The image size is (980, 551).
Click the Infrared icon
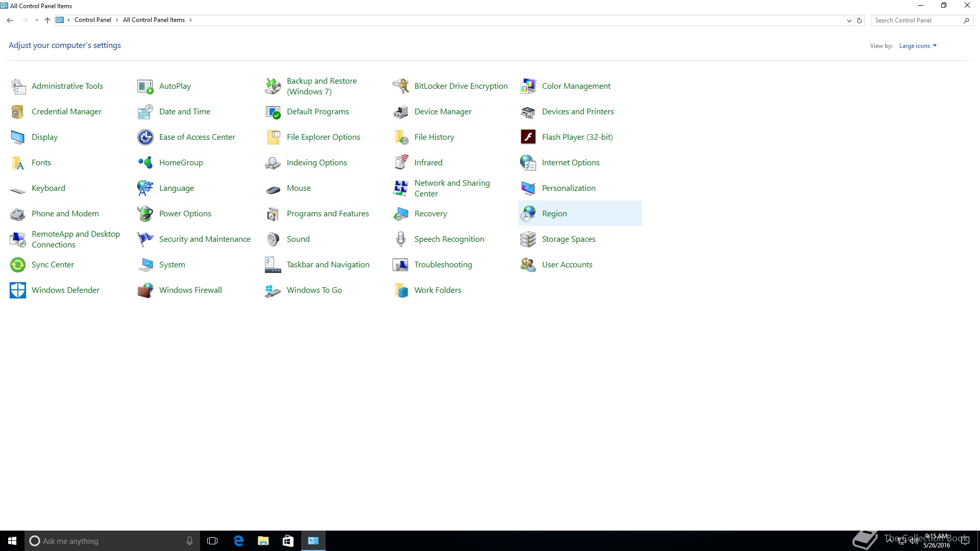tap(401, 163)
